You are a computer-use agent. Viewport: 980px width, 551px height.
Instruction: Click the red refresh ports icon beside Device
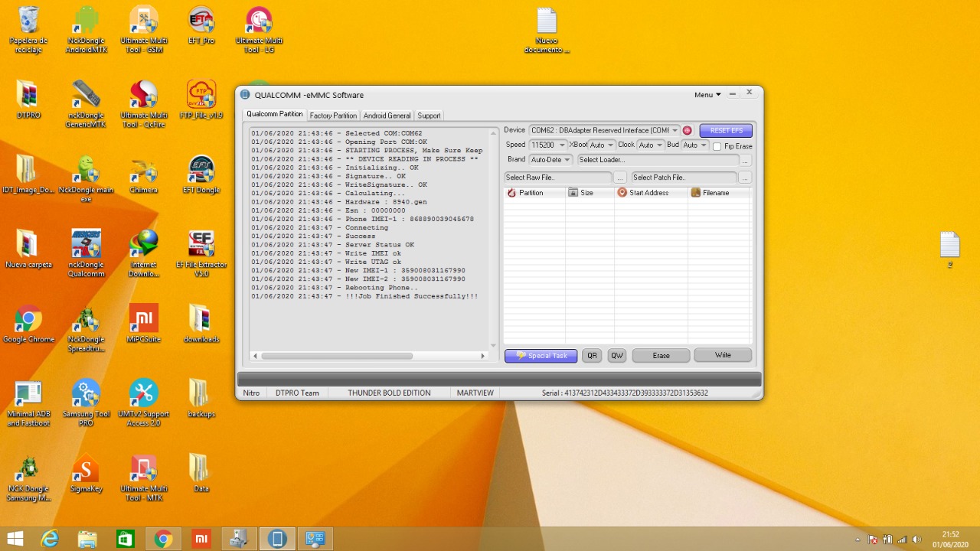point(687,131)
